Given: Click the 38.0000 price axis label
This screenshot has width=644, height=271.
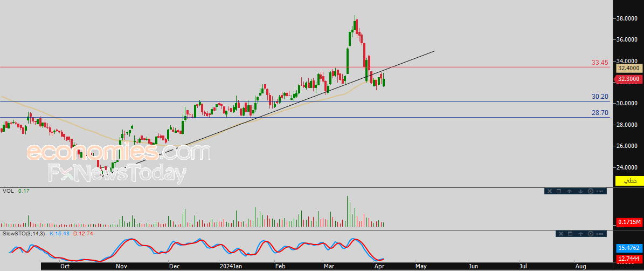Looking at the screenshot, I should [x=627, y=18].
